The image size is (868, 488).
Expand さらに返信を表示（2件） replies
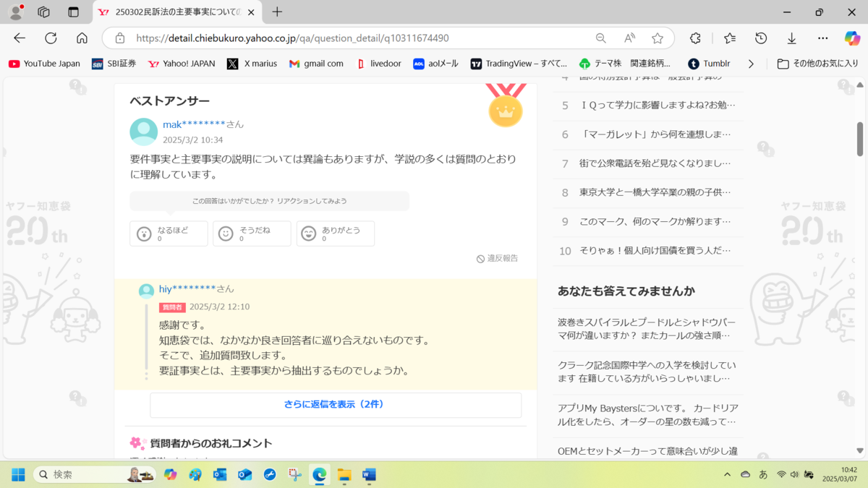click(x=336, y=405)
